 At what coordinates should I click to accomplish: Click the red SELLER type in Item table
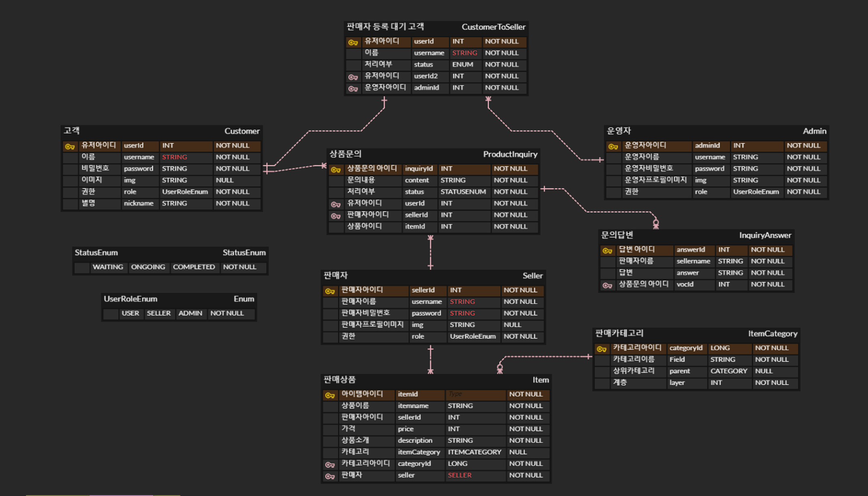coord(460,475)
